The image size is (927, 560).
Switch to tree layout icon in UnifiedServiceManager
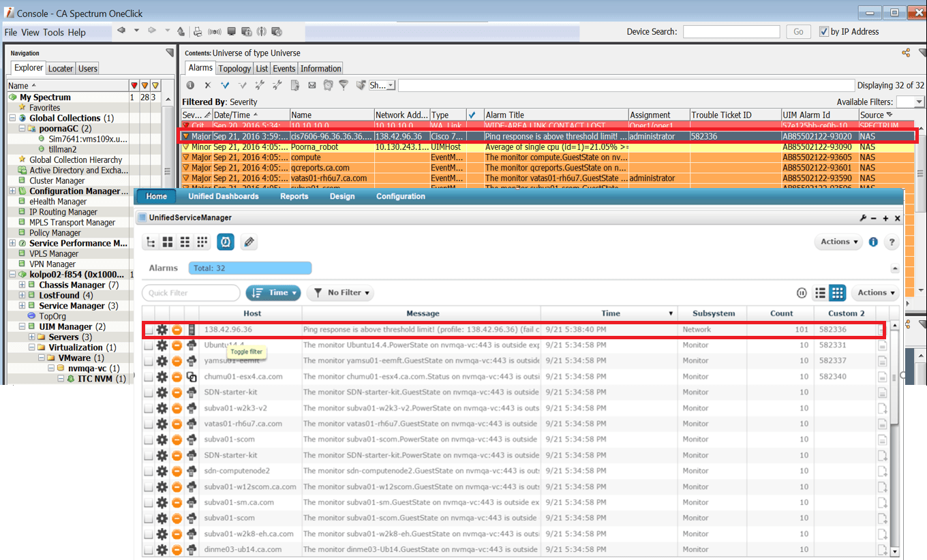[151, 241]
